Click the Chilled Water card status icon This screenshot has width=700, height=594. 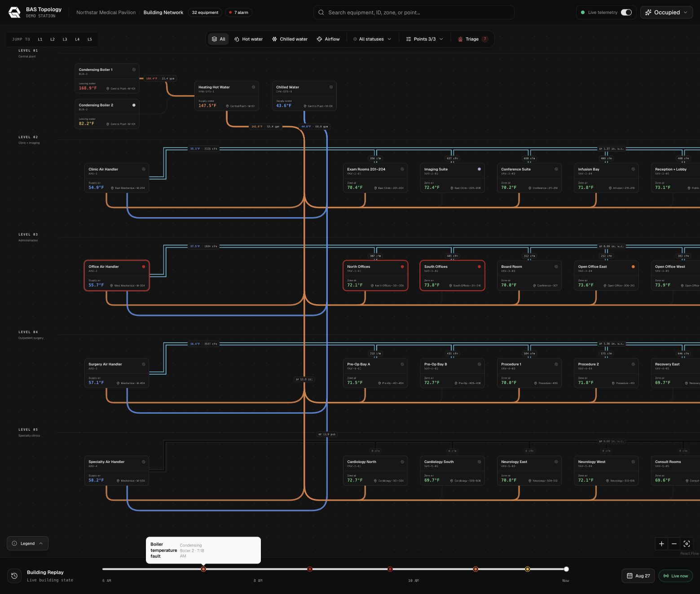331,87
